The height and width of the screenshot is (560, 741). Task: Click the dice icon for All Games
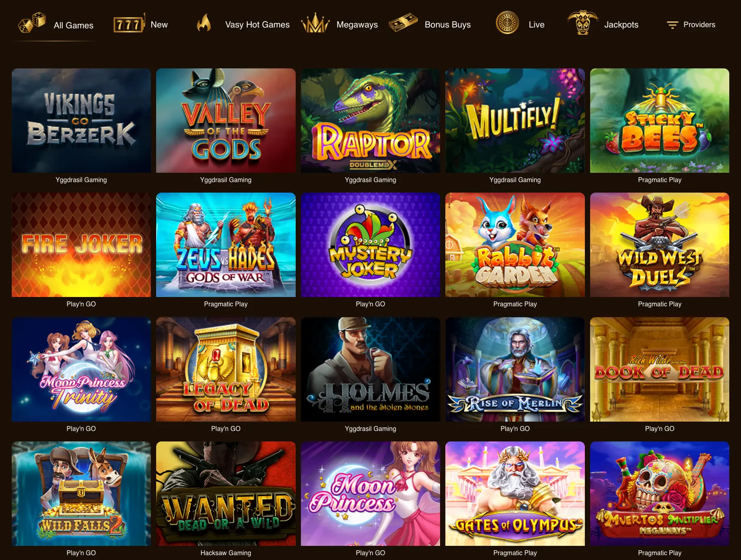(x=32, y=23)
